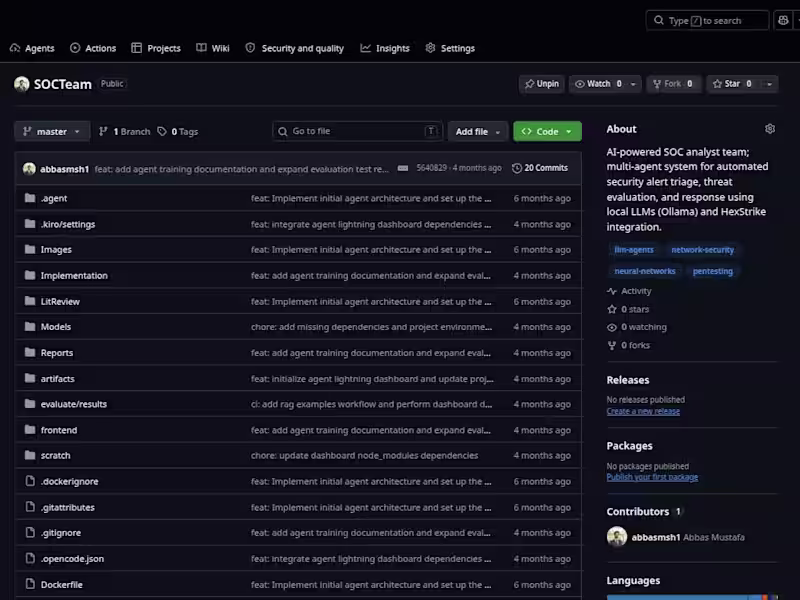Open the Add file dropdown
Image resolution: width=800 pixels, height=600 pixels.
(x=478, y=131)
